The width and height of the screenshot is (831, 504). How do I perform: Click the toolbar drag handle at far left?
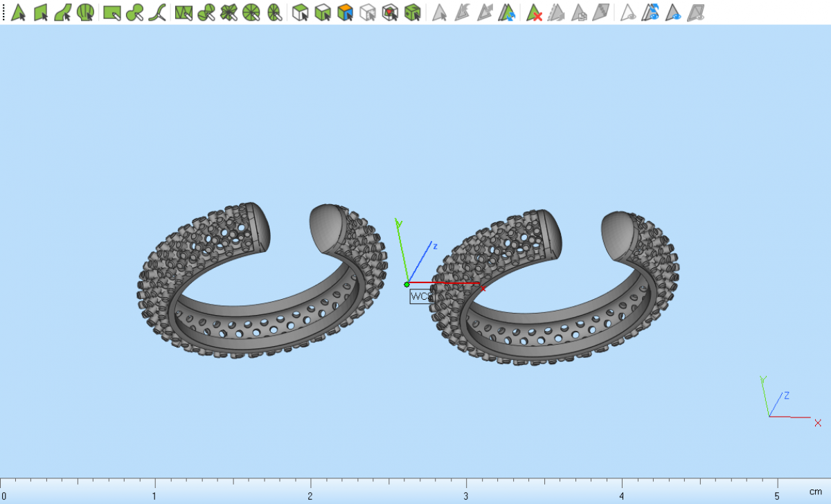[3, 12]
